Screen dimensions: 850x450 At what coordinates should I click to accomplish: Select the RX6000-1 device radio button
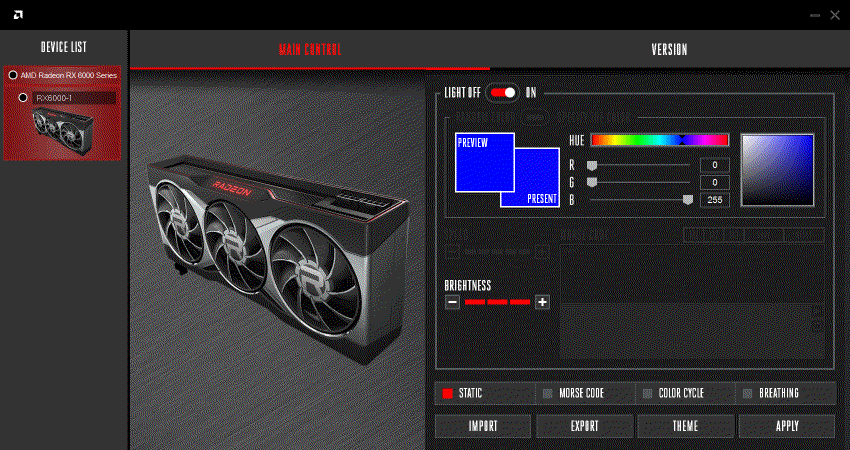23,98
